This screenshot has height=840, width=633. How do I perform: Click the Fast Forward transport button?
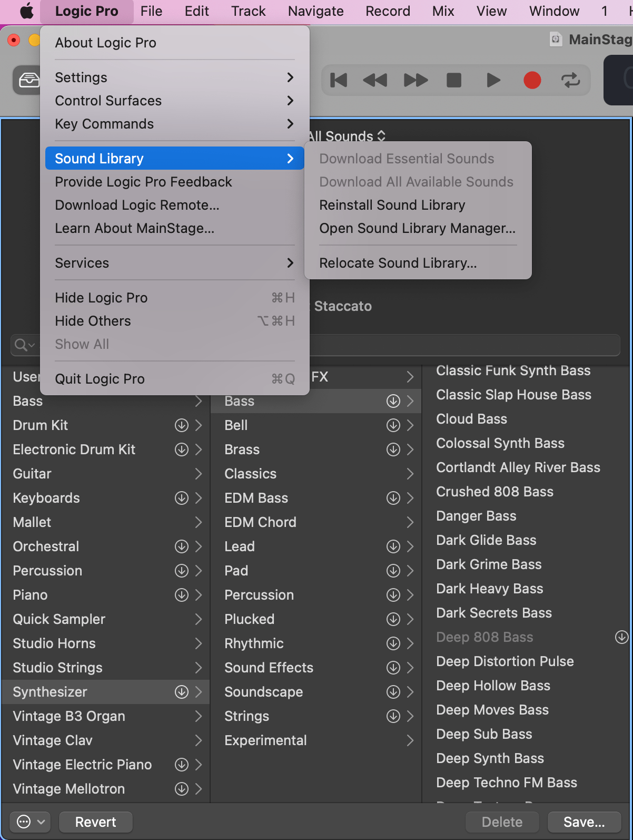tap(416, 80)
